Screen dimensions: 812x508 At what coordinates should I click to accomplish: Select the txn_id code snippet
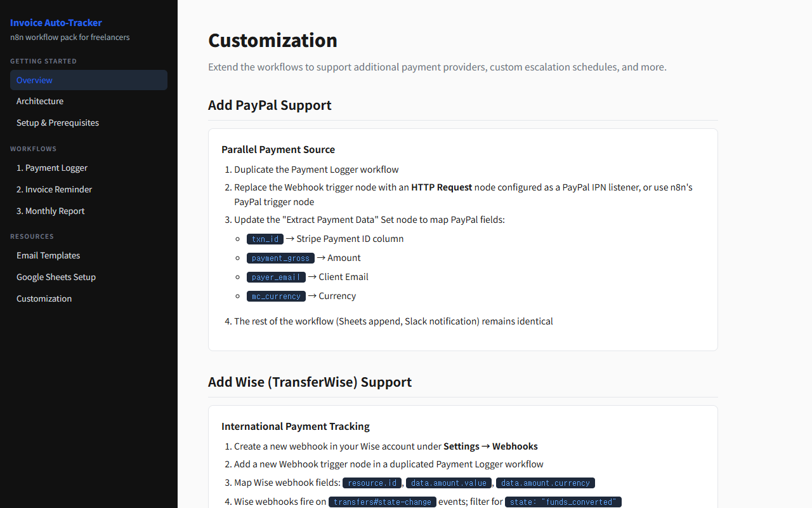pos(265,239)
